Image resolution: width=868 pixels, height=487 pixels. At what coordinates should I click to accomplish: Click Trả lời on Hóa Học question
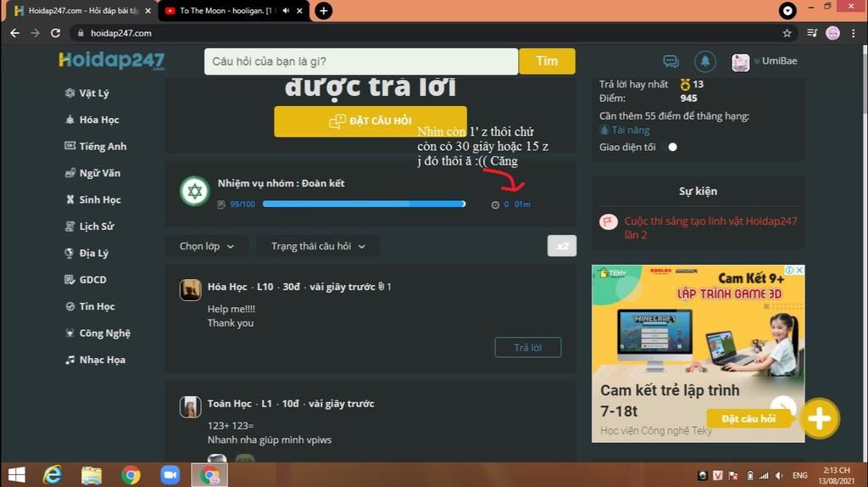527,347
